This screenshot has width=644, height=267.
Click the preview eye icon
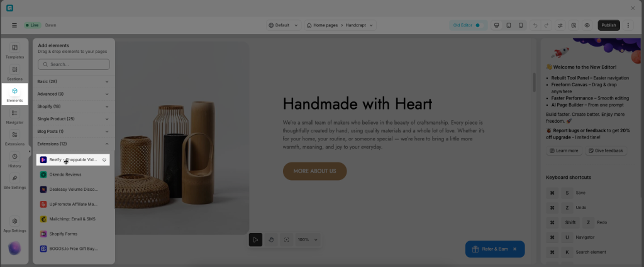click(x=587, y=25)
